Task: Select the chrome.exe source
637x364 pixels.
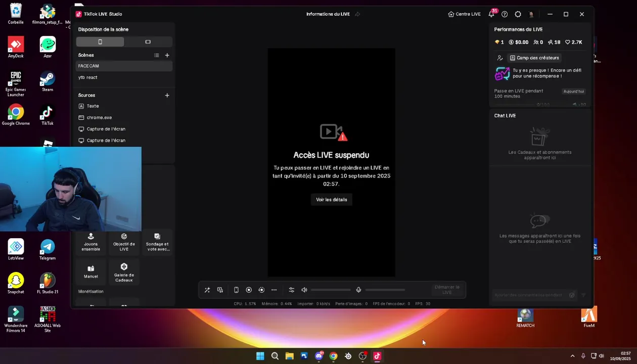Action: 124,117
